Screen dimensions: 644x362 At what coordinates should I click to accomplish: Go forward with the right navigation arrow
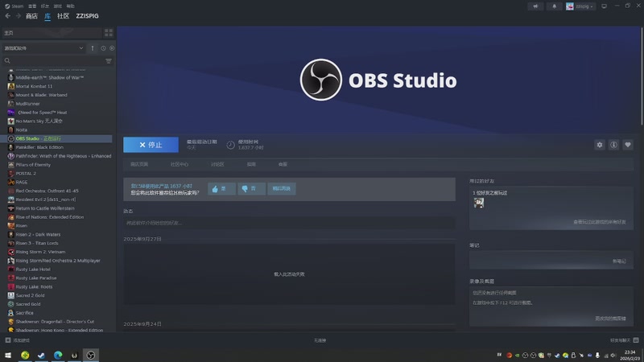[18, 15]
